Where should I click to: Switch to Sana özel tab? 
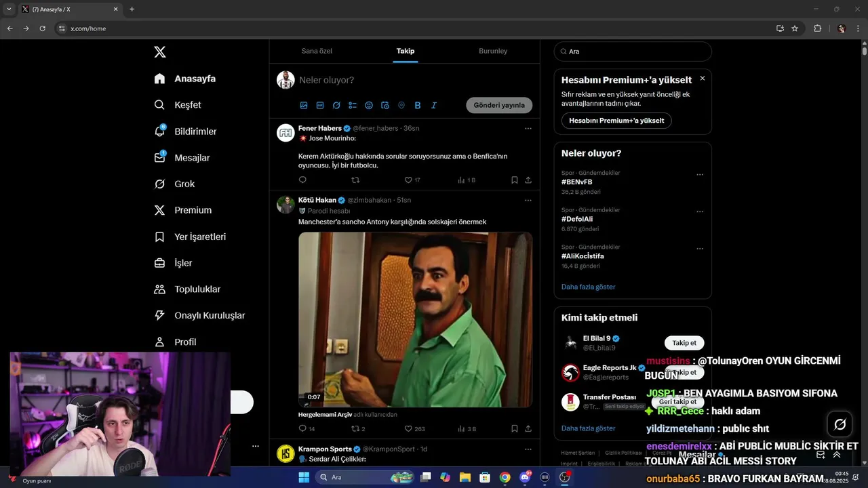pos(317,51)
